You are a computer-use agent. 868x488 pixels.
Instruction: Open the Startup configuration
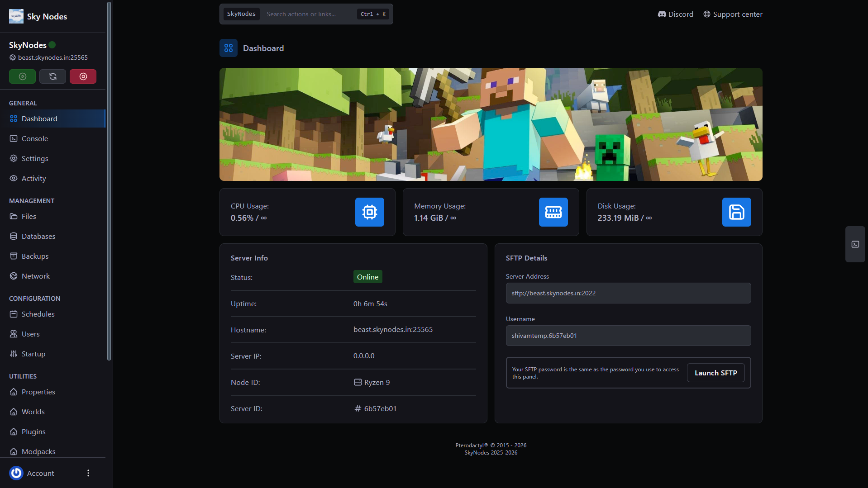click(52, 354)
